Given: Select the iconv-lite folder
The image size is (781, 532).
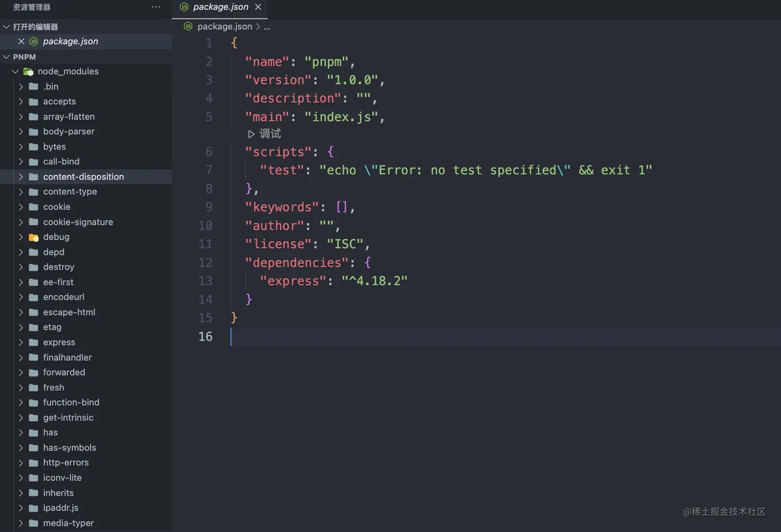Looking at the screenshot, I should coord(86,478).
